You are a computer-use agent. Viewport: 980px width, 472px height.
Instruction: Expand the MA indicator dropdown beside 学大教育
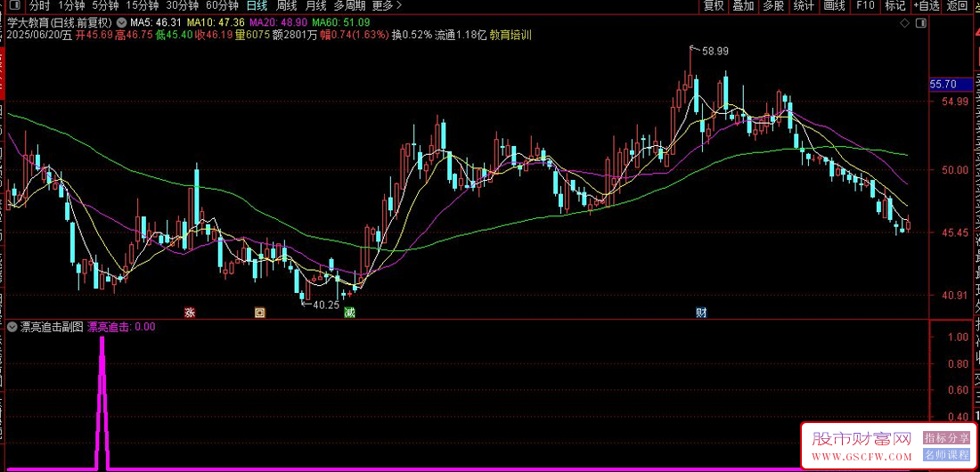click(x=120, y=23)
